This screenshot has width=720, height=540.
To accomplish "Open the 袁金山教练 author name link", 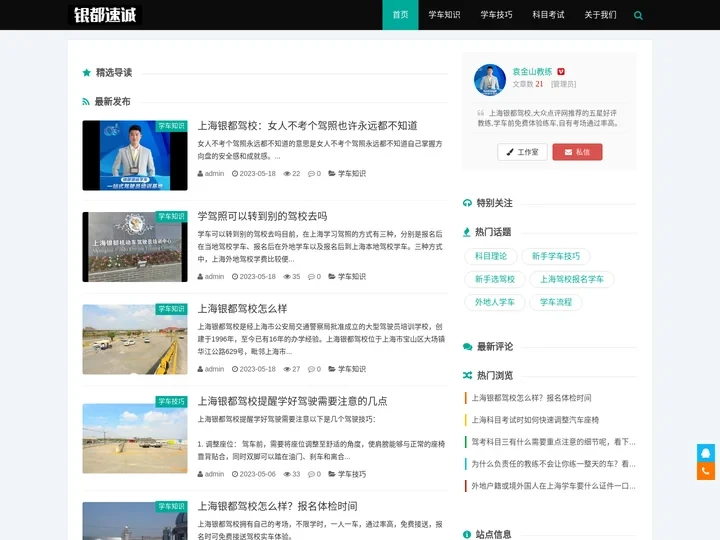I will [x=532, y=72].
